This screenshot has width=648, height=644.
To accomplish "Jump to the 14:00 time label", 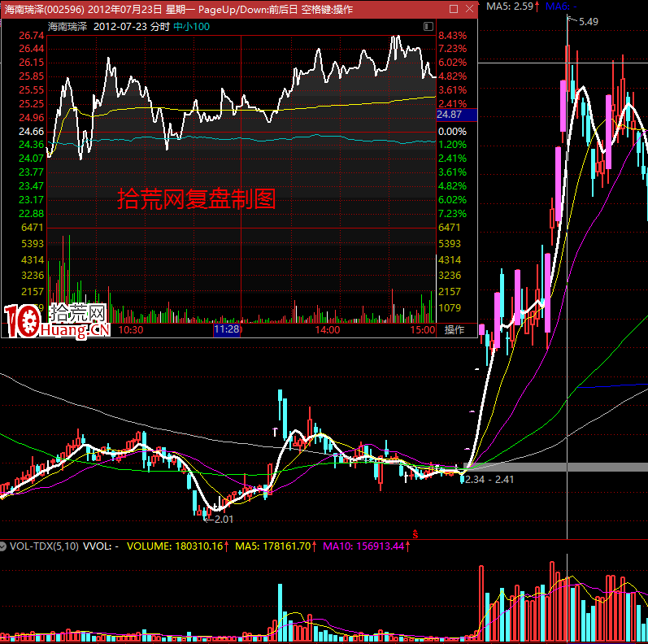I will coord(328,330).
